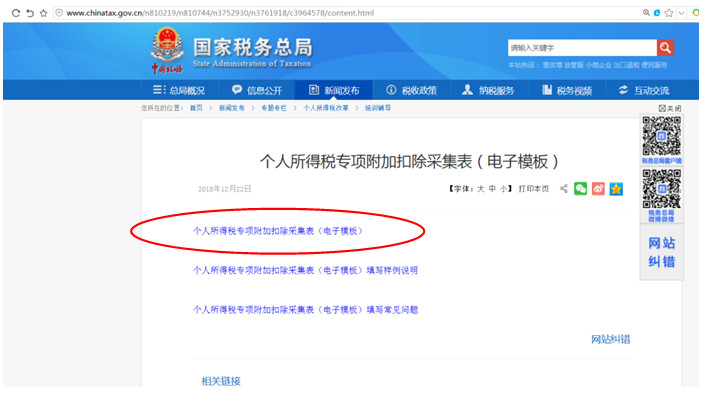Share the article via the green WeChat icon
The height and width of the screenshot is (393, 704).
point(581,189)
